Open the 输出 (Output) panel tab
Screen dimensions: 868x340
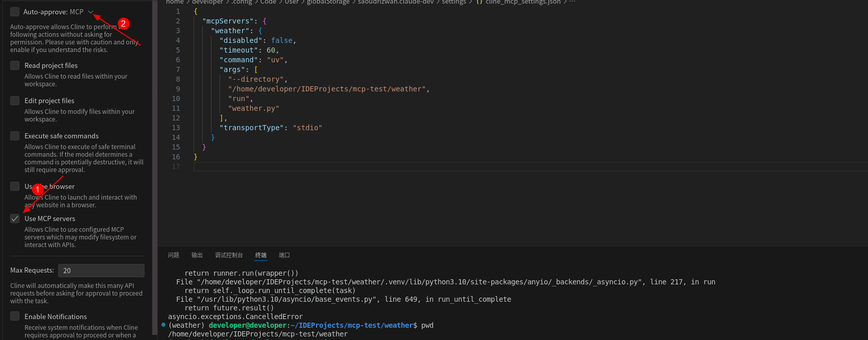click(197, 255)
